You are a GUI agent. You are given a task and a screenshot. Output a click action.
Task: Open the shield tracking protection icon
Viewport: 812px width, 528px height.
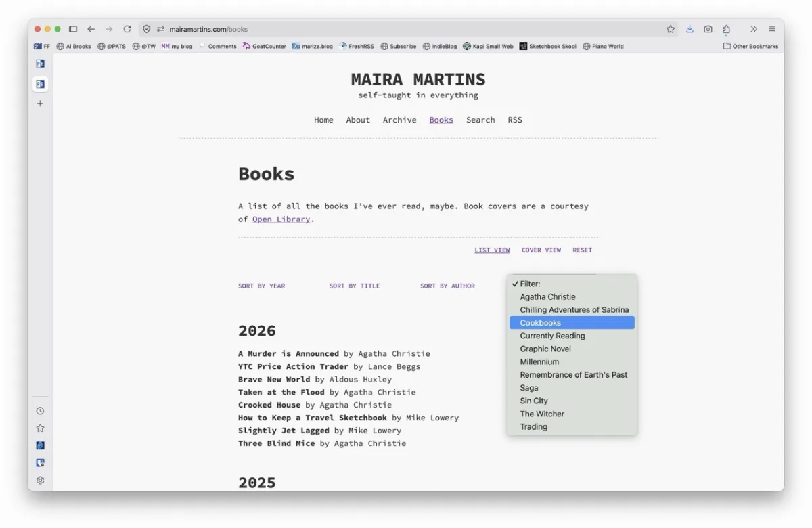pos(146,29)
